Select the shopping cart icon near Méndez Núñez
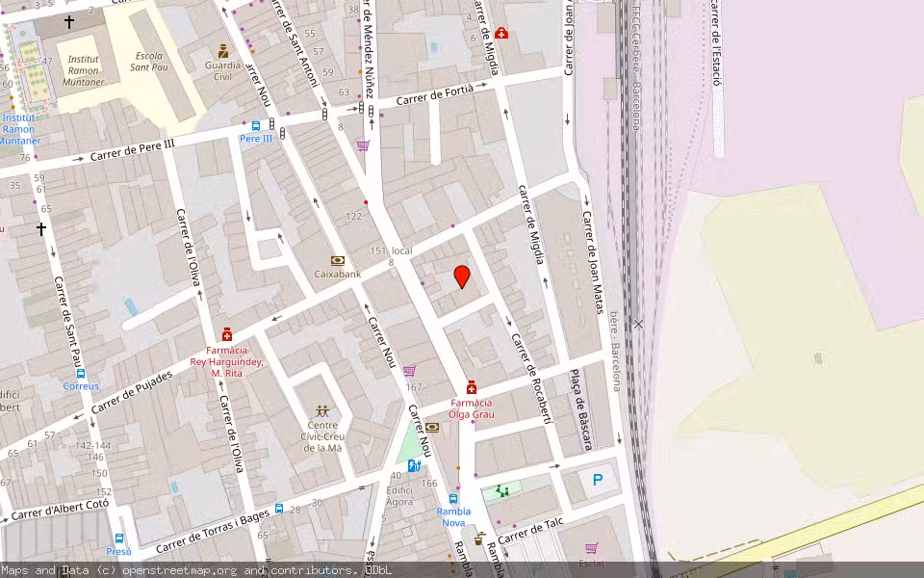This screenshot has height=578, width=924. click(364, 144)
